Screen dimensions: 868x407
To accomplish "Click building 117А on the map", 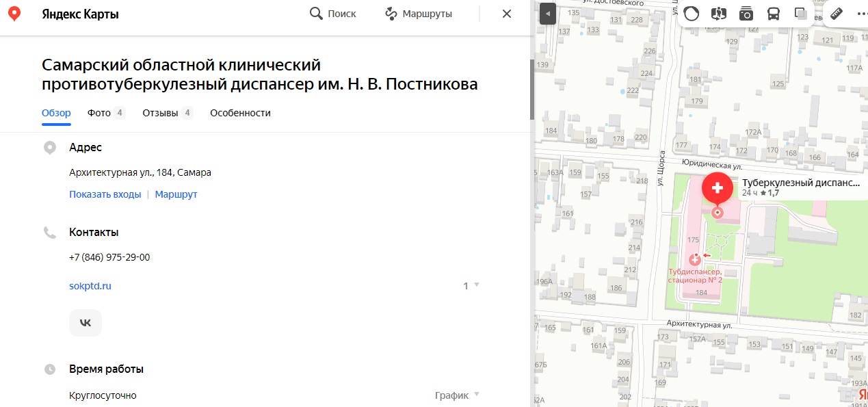I will 855,68.
